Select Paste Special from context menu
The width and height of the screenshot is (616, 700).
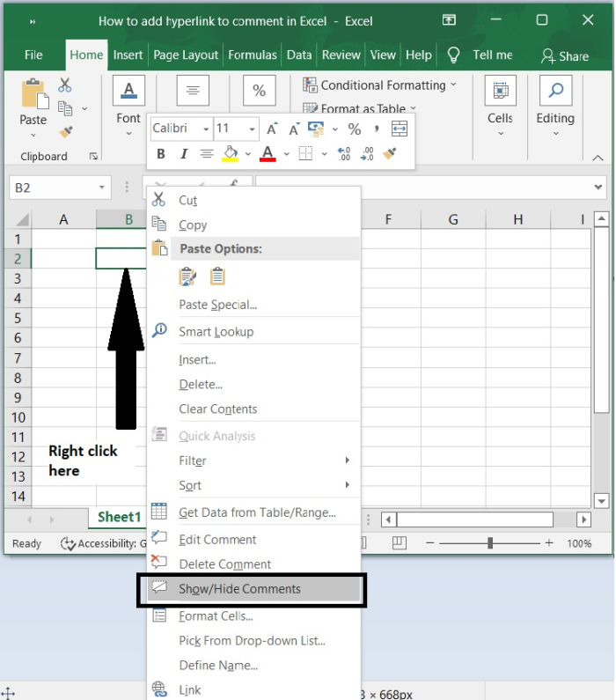tap(253, 305)
